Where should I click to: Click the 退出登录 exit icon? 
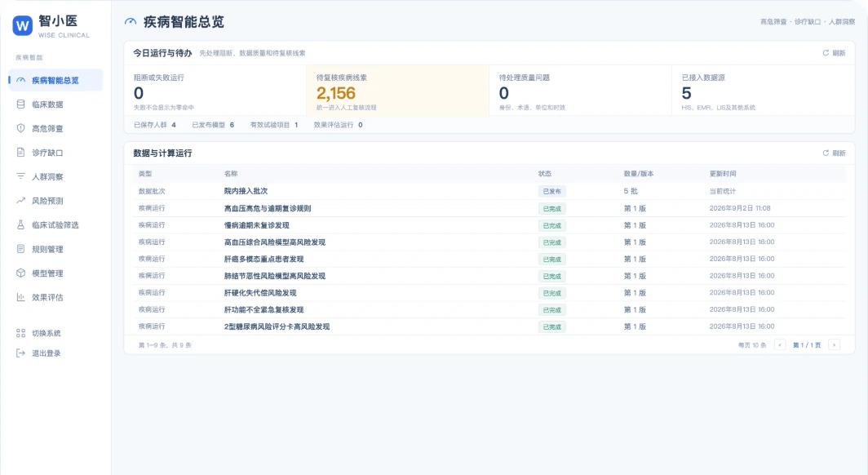tap(20, 353)
